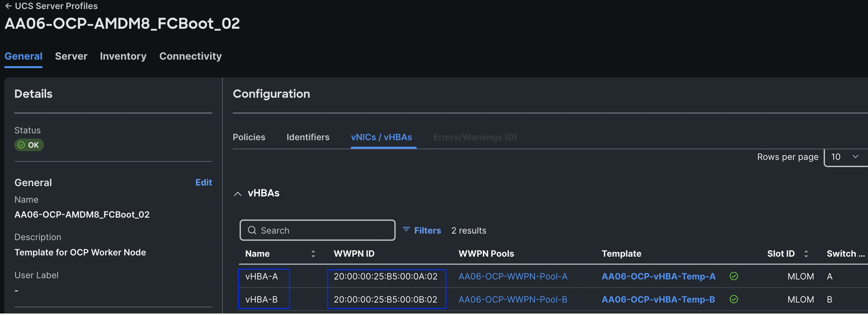Open the AA06-OCP-WWPN-Pool-A link
This screenshot has width=868, height=316.
pos(513,277)
